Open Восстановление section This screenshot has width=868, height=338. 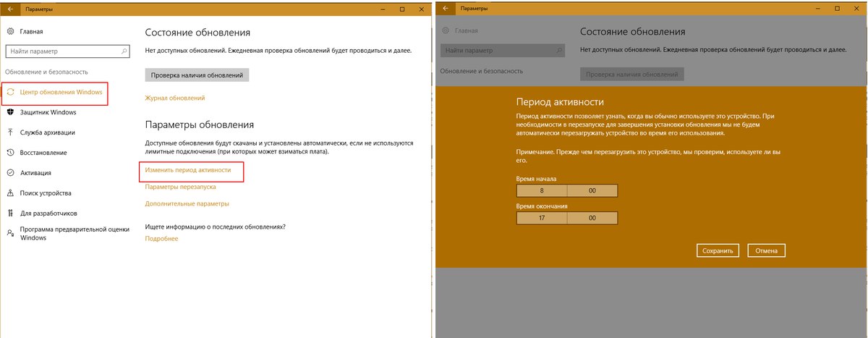[43, 153]
